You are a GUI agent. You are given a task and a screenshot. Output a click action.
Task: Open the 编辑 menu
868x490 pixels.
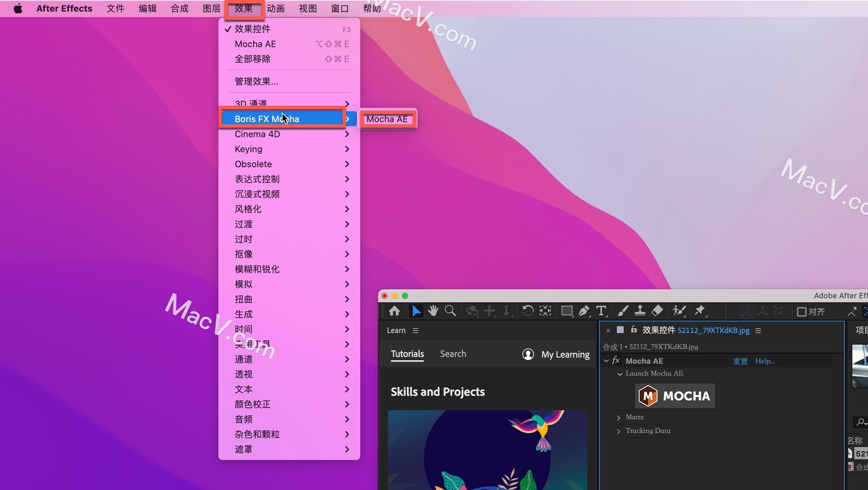point(147,8)
